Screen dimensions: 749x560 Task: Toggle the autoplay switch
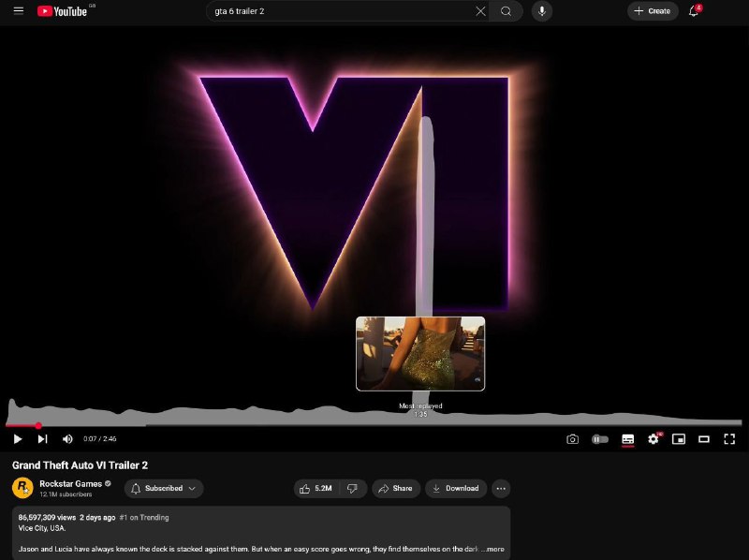[600, 439]
